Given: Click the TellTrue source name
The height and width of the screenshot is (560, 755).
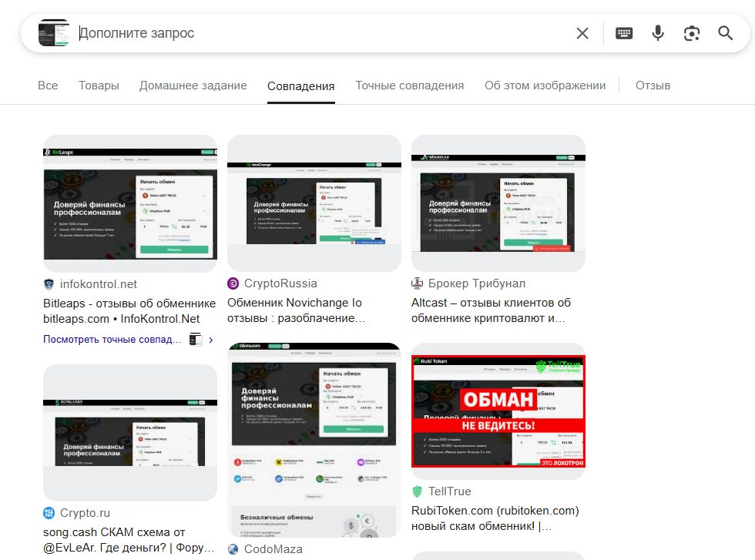Looking at the screenshot, I should pyautogui.click(x=450, y=491).
